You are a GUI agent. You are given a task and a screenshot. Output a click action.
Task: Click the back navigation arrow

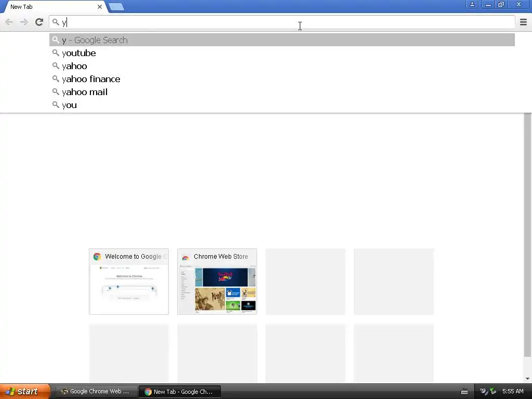coord(9,22)
